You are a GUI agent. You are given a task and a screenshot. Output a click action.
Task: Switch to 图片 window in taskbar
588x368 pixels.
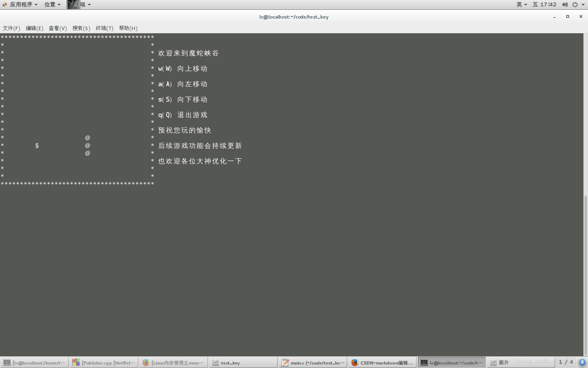pos(521,363)
